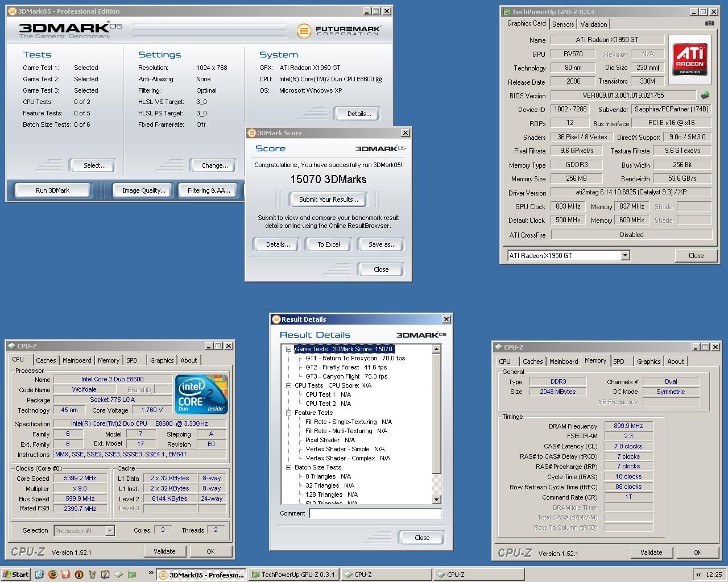This screenshot has height=582, width=728.
Task: Click the red floppy disk quick launch icon
Action: [66, 575]
